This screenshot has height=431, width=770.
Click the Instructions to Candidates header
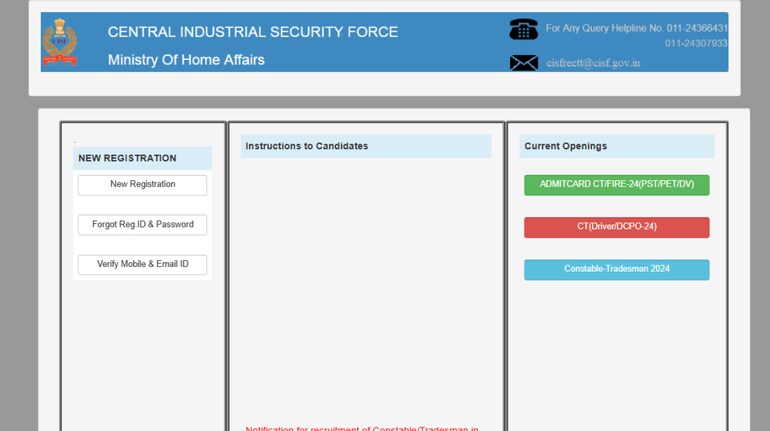point(307,146)
